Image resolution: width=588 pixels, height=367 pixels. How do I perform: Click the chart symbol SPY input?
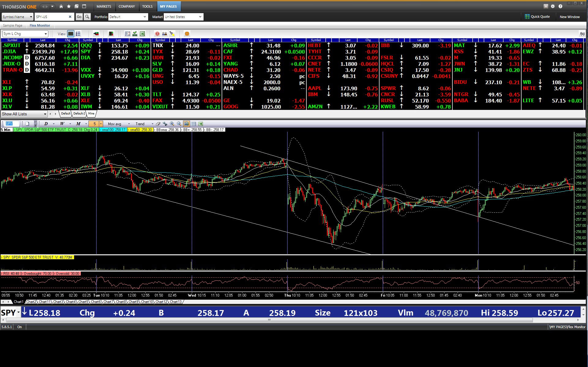pos(12,124)
